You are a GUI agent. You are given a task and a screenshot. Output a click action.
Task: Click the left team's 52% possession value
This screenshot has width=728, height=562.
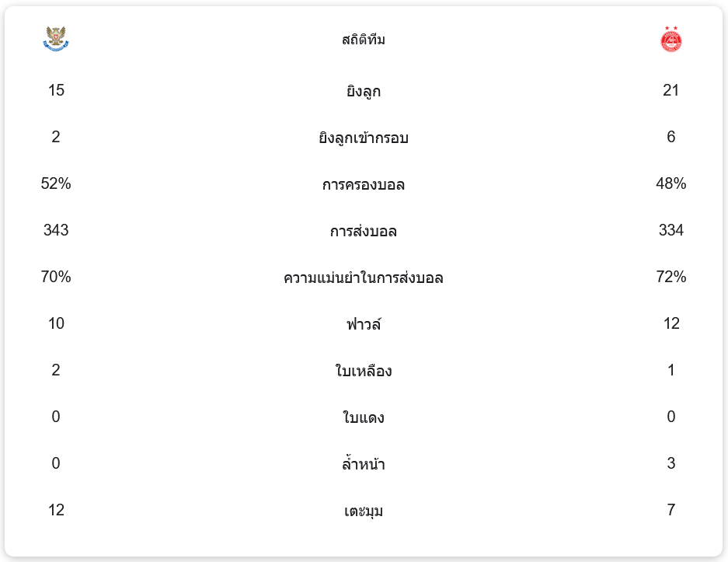(56, 184)
